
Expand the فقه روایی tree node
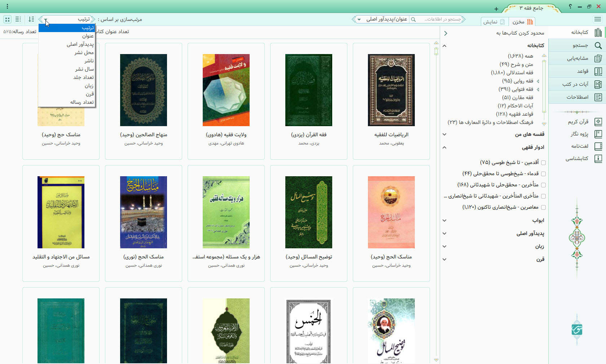pos(538,81)
